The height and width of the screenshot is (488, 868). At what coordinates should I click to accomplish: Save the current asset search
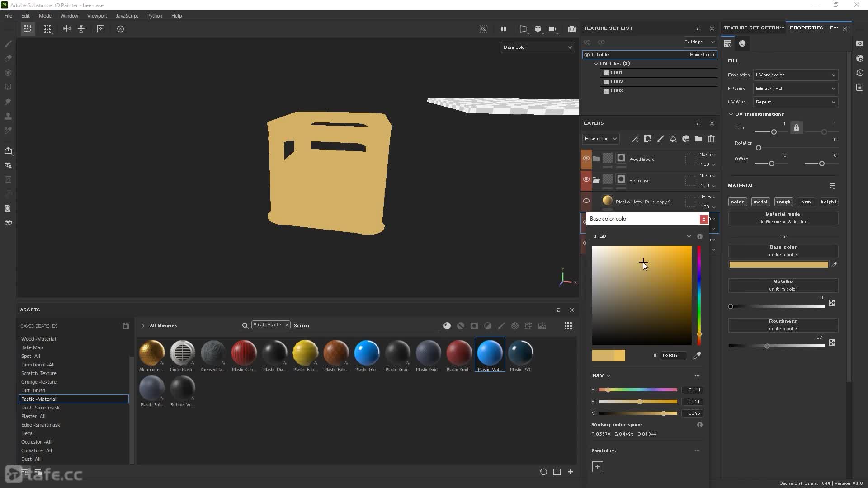[x=126, y=326]
